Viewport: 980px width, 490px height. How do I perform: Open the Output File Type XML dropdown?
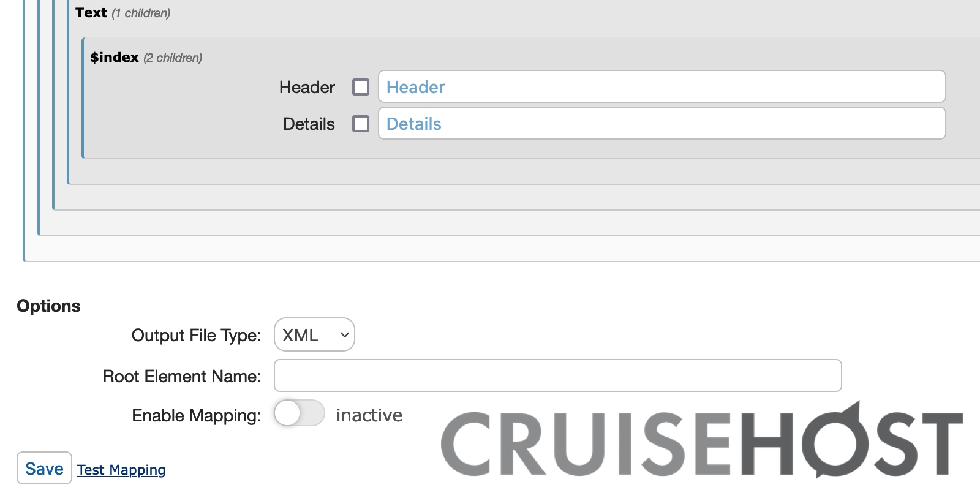pos(314,334)
